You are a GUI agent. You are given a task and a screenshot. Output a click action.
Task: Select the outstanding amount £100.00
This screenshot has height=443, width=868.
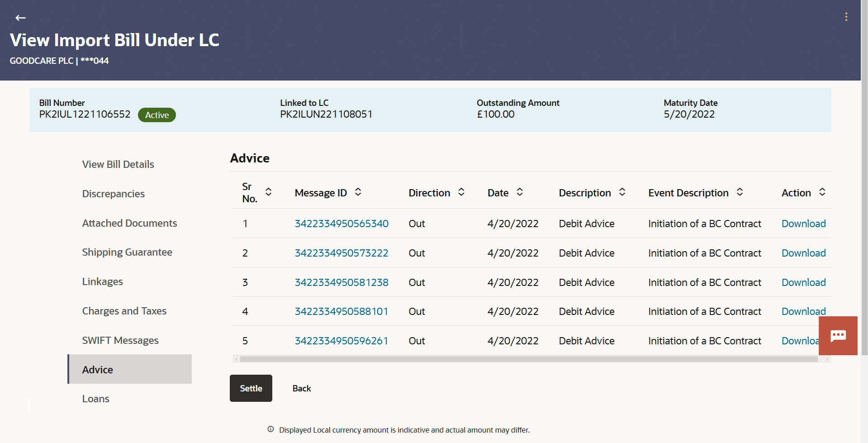point(496,114)
